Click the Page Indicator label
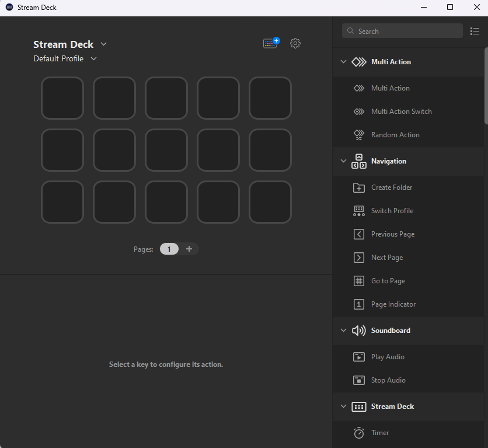 click(393, 304)
